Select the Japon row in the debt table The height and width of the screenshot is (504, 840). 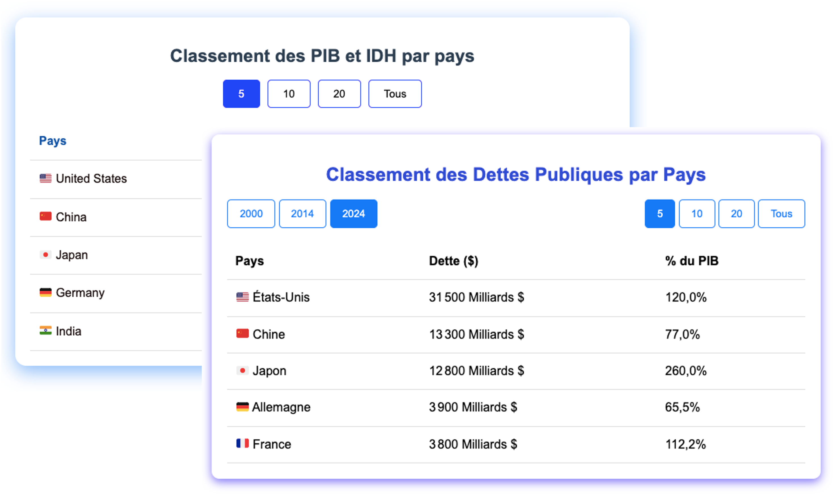[270, 370]
